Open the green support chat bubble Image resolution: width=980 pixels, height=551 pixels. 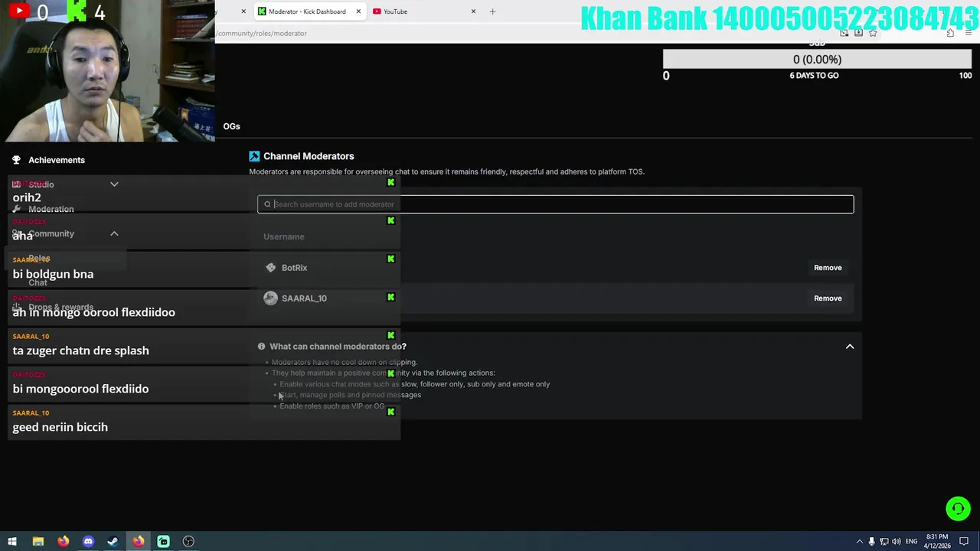[x=958, y=508]
